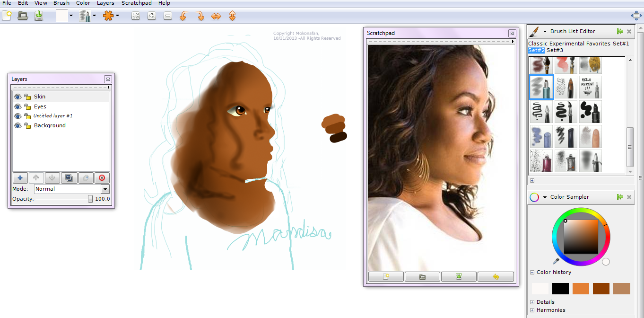Open the brush selector dropdown arrow in toolbar
This screenshot has width=644, height=318.
coord(94,16)
